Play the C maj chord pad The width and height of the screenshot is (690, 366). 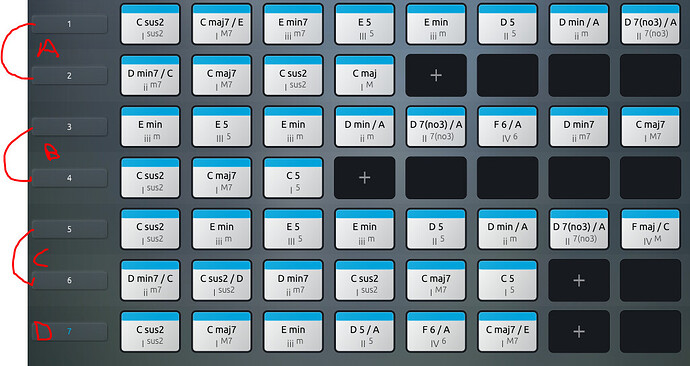pos(364,75)
